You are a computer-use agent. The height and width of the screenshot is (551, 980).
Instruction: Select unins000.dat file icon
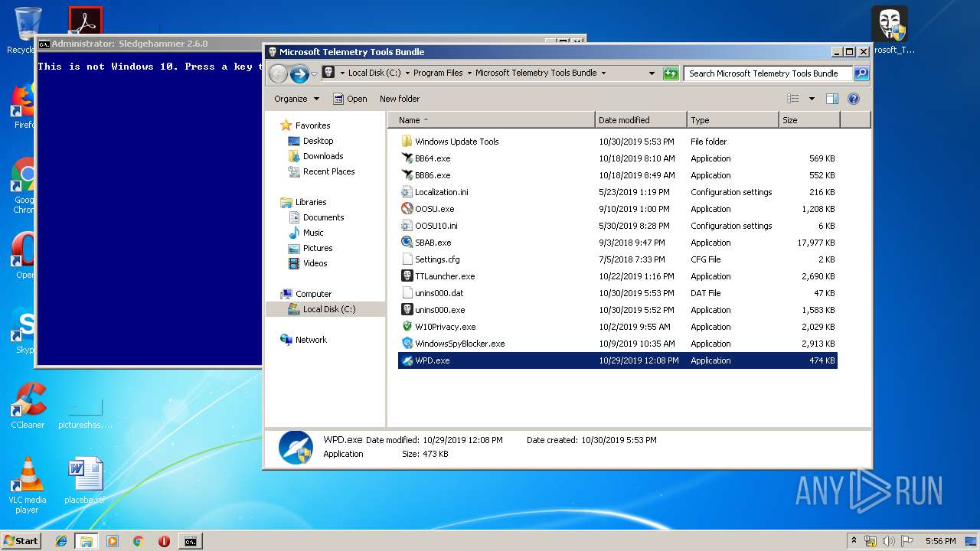pos(407,293)
